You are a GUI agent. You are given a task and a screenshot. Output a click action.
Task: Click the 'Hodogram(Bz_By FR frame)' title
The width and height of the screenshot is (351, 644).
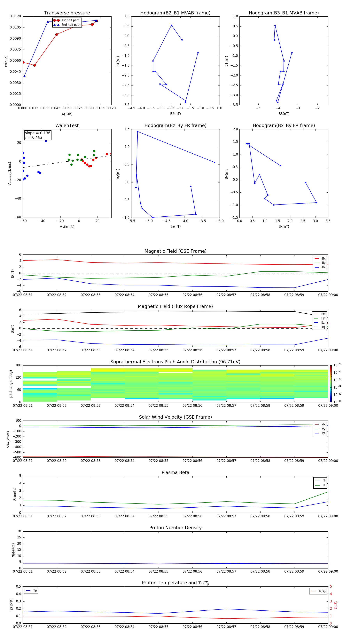(175, 125)
